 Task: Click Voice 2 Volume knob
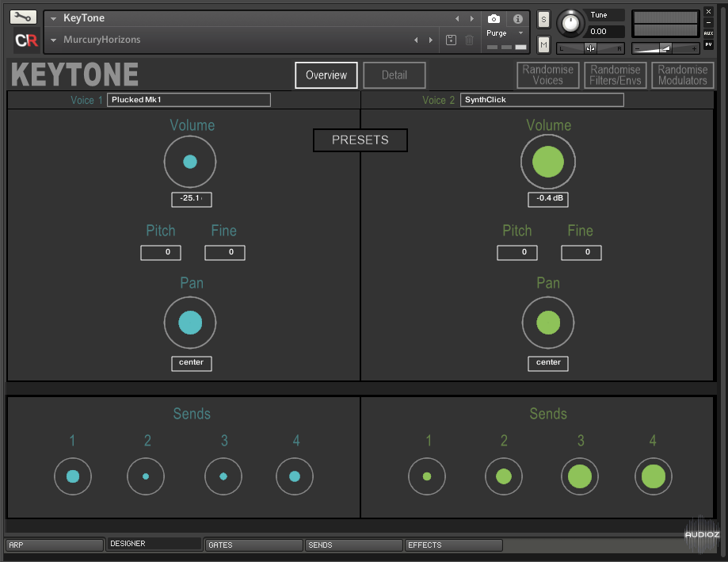pyautogui.click(x=548, y=162)
